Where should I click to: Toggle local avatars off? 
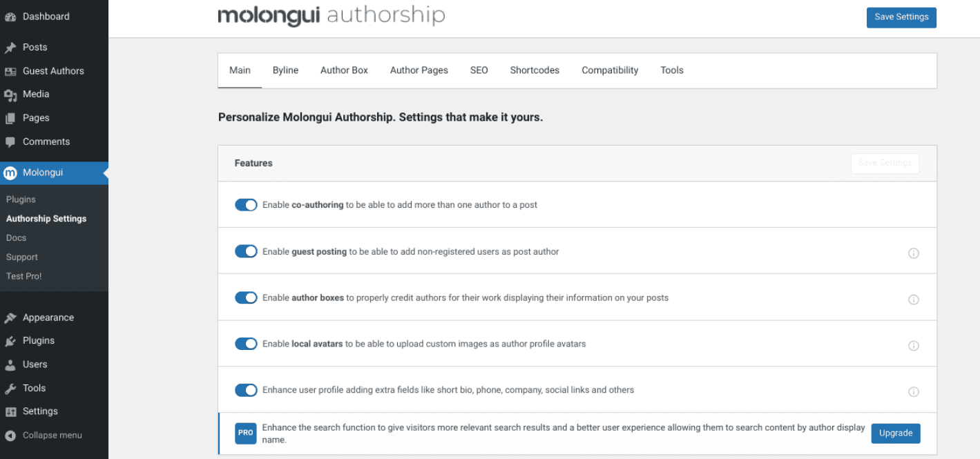pyautogui.click(x=246, y=344)
